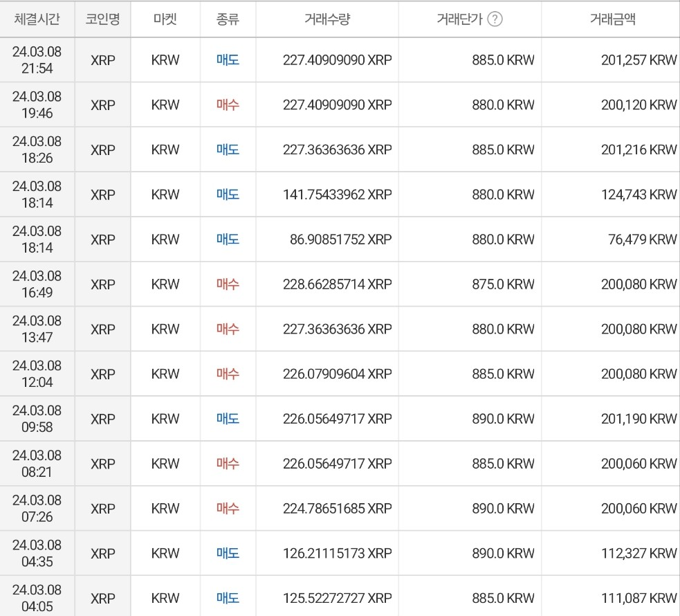This screenshot has height=616, width=680.
Task: Click the 코인명 column header
Action: [103, 19]
